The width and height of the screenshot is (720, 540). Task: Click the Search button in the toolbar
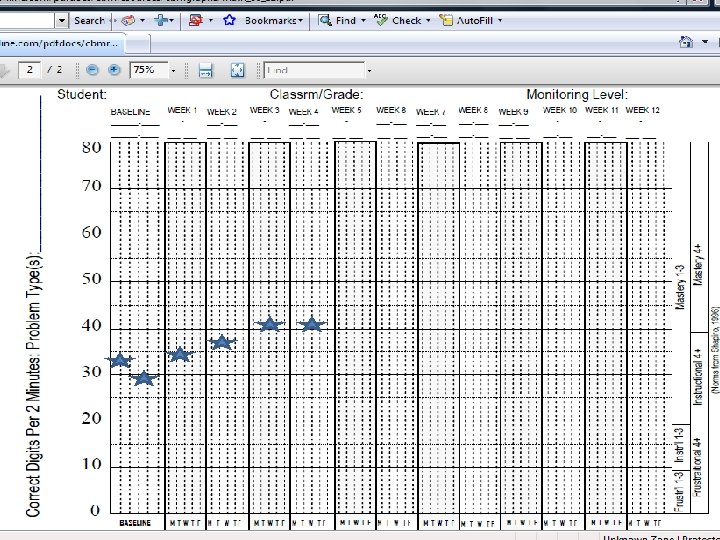click(x=90, y=21)
